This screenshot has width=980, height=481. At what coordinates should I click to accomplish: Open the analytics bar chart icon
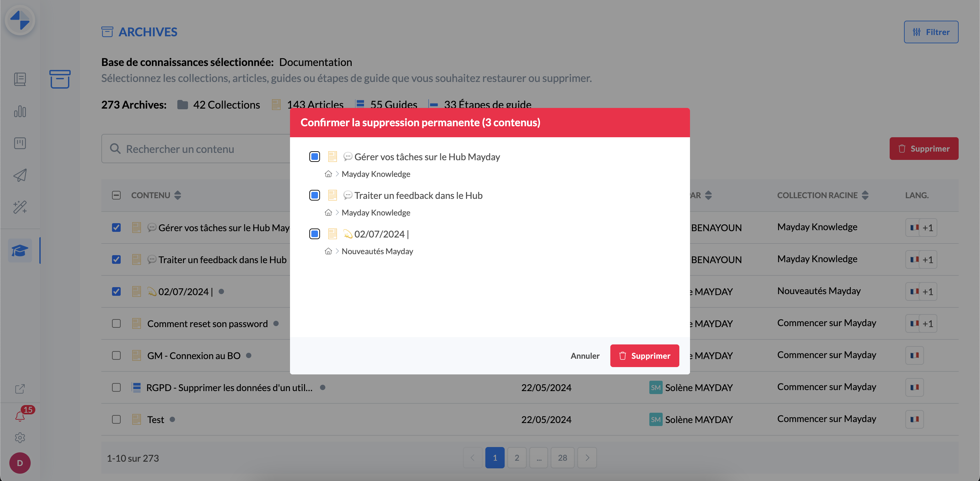[x=20, y=111]
